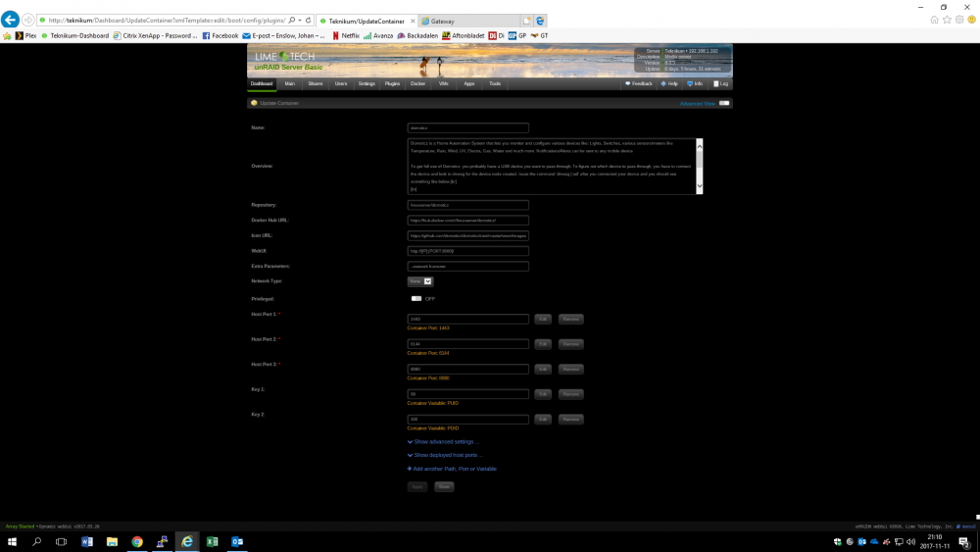Open Facebook bookmark in favorites bar
Viewport: 980px width, 552px height.
[220, 36]
